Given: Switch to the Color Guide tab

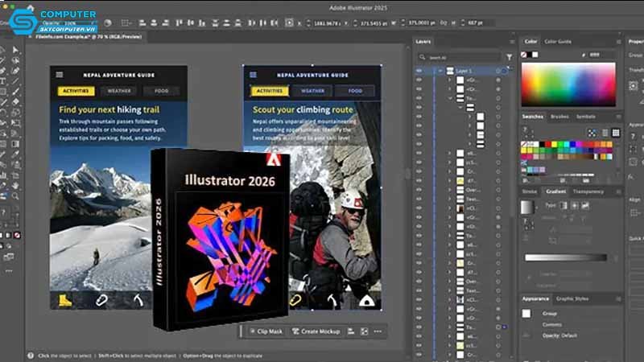Looking at the screenshot, I should click(558, 42).
